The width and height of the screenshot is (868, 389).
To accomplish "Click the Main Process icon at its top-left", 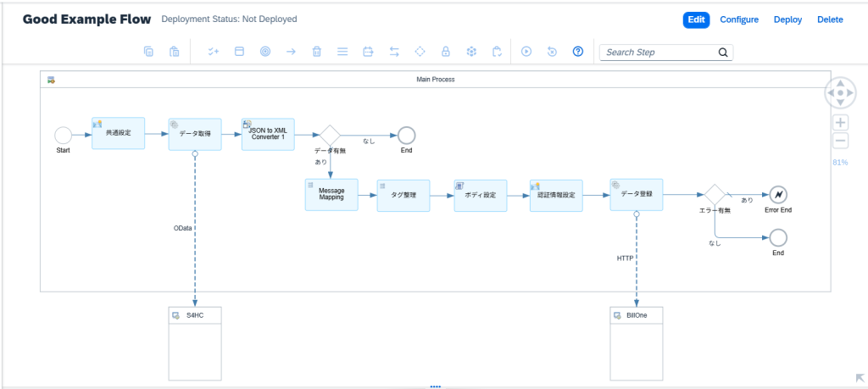I will coord(51,81).
